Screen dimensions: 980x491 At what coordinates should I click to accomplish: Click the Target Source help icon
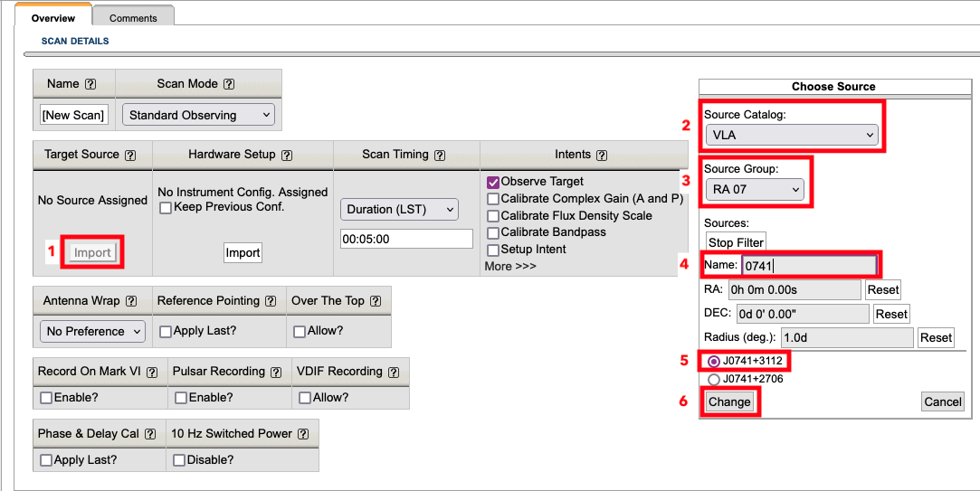point(130,156)
